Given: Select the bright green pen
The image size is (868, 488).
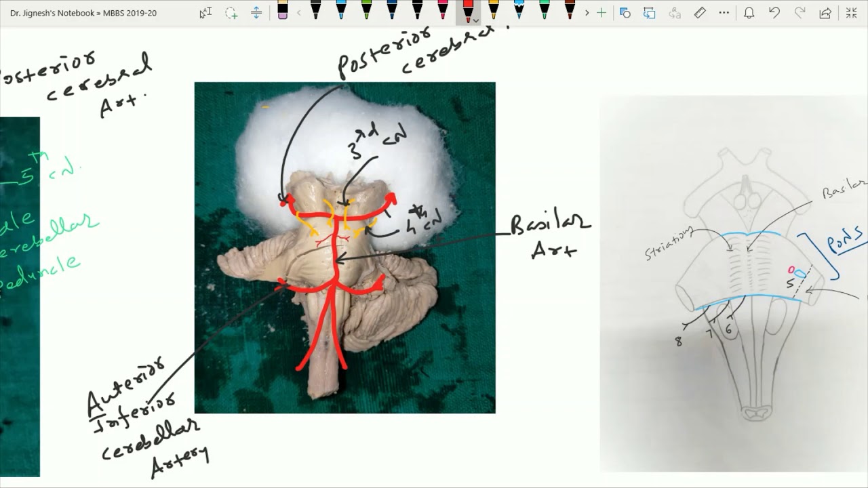Looking at the screenshot, I should click(366, 10).
